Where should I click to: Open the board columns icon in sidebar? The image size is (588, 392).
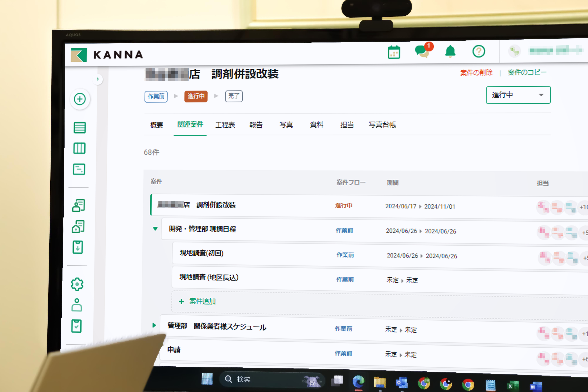coord(79,148)
